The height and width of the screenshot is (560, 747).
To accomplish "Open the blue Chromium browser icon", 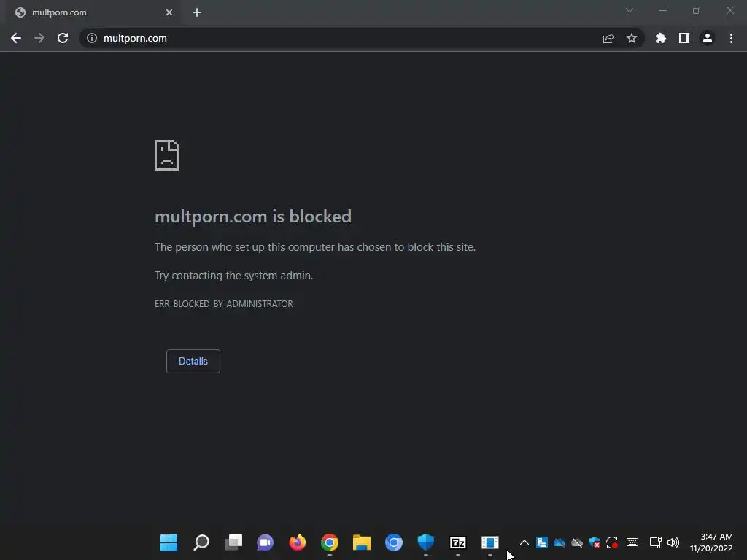I will pyautogui.click(x=394, y=542).
